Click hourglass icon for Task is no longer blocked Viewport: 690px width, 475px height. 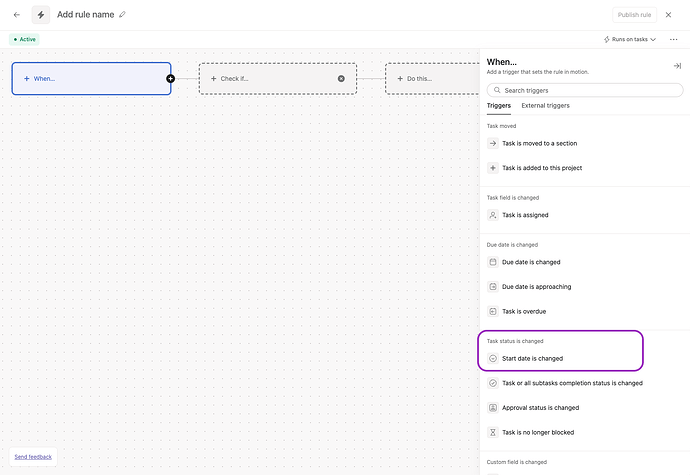(493, 432)
